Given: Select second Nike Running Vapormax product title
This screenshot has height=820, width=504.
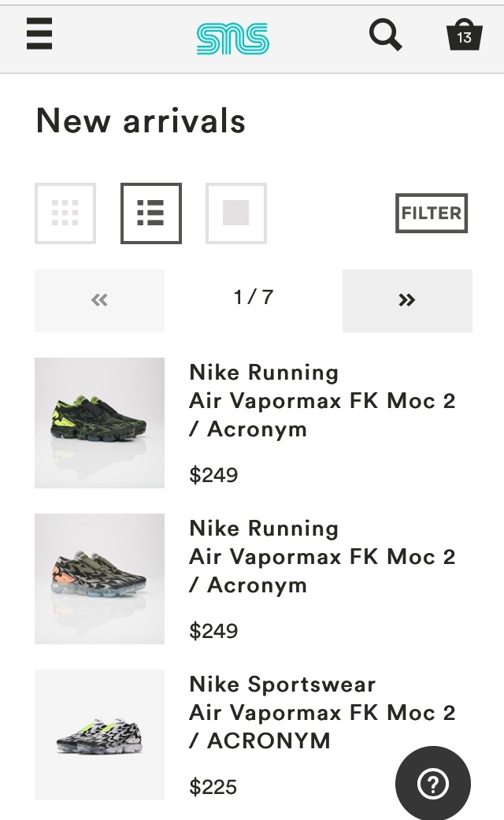Looking at the screenshot, I should click(x=322, y=557).
